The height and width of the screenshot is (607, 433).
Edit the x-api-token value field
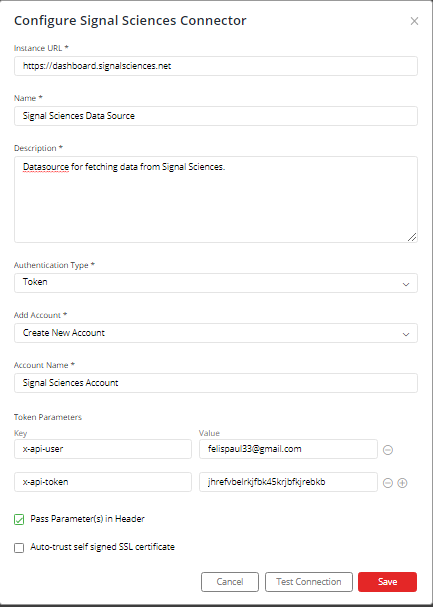pos(288,482)
